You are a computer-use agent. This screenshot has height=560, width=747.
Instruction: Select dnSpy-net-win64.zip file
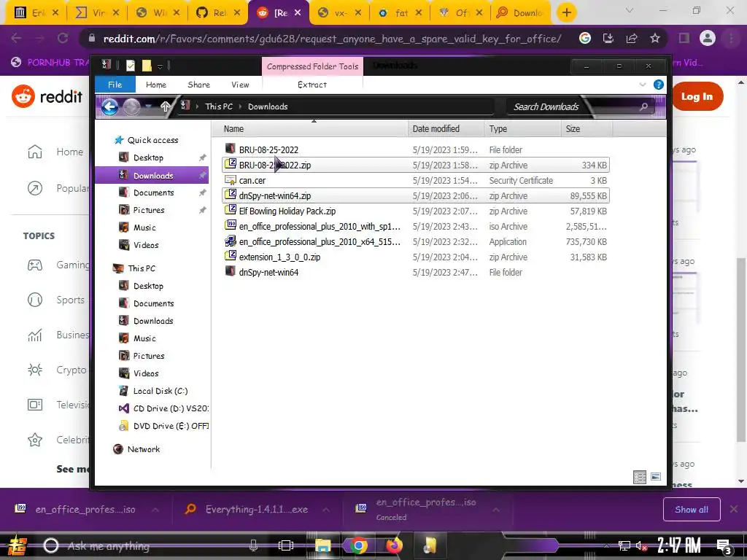(415, 195)
